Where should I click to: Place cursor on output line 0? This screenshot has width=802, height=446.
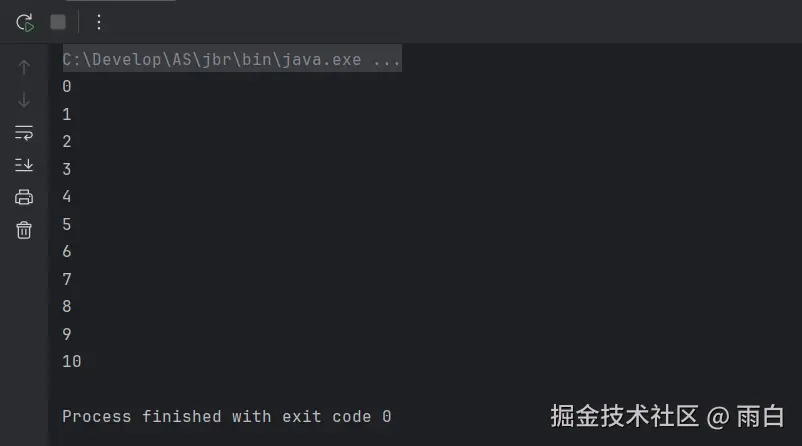coord(67,87)
